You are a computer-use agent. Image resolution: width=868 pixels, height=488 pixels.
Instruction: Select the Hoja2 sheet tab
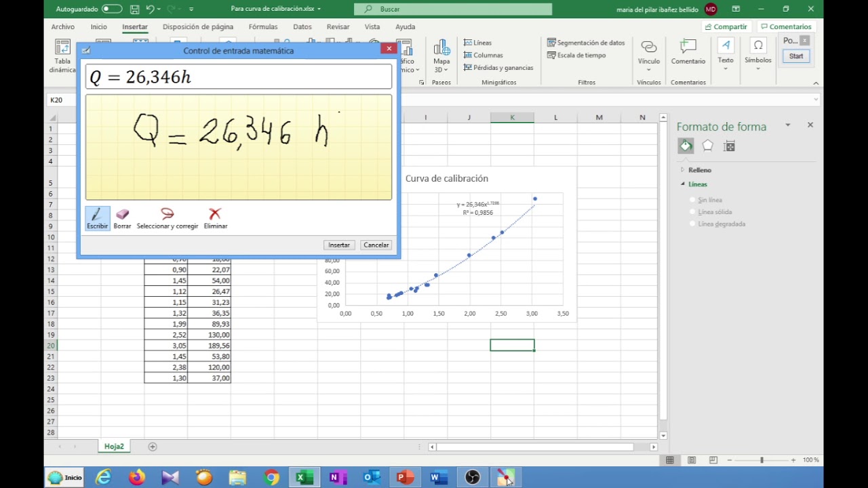pyautogui.click(x=114, y=447)
